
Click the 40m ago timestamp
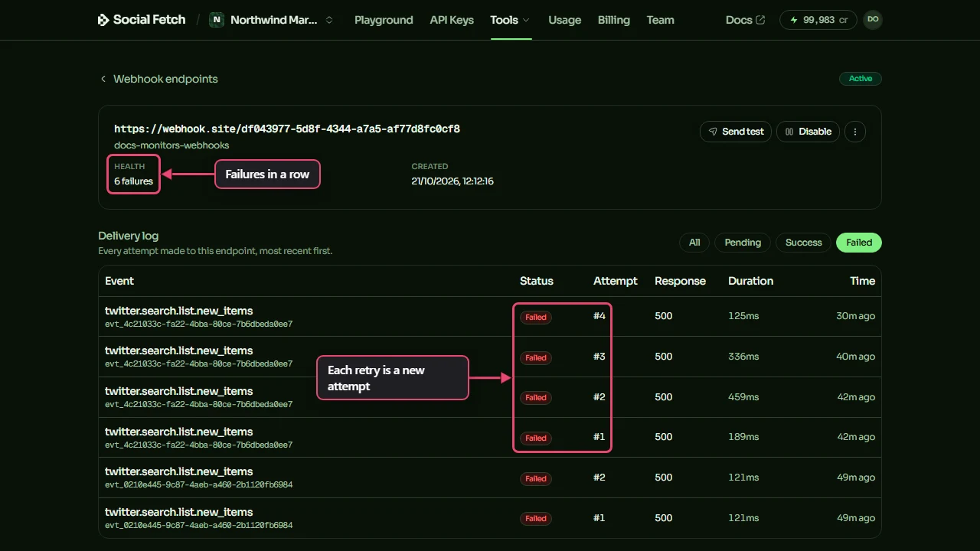855,357
